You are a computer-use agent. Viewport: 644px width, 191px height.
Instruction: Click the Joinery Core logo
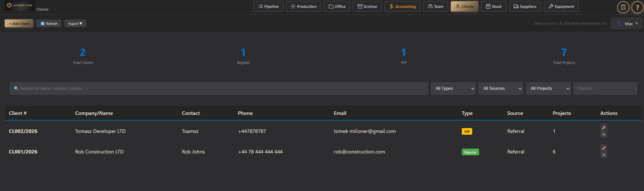pyautogui.click(x=20, y=5)
